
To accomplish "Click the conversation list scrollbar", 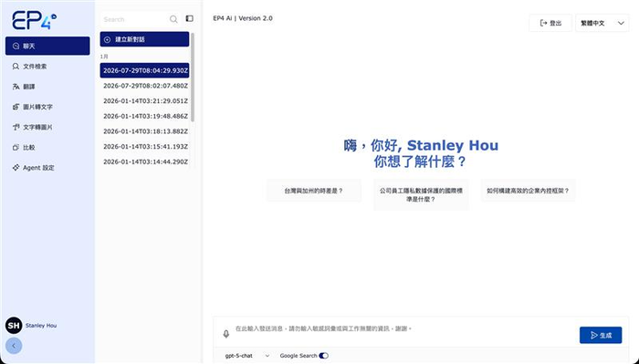I will pyautogui.click(x=193, y=77).
